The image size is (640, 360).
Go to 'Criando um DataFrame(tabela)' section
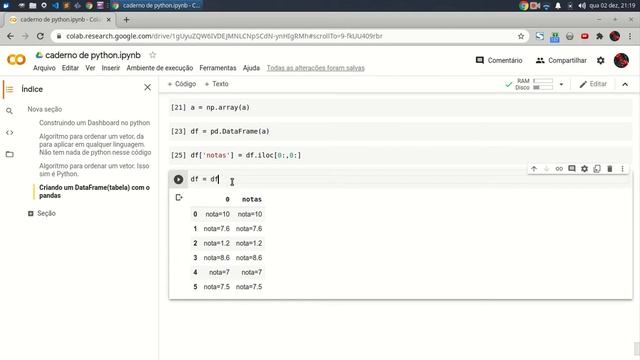94,191
